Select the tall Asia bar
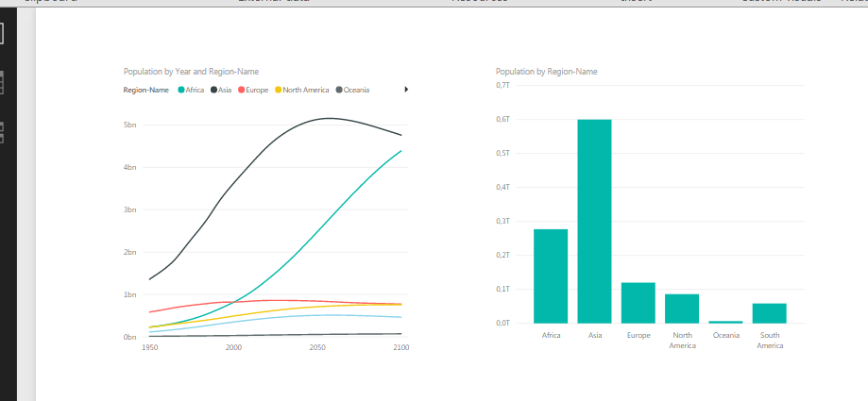This screenshot has width=868, height=401. (594, 221)
